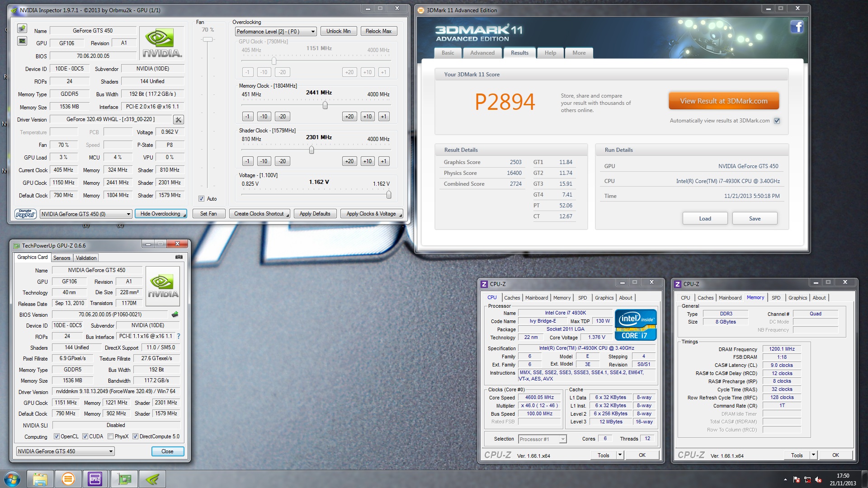
Task: Open the Validation tab in GPU-Z
Action: point(86,258)
